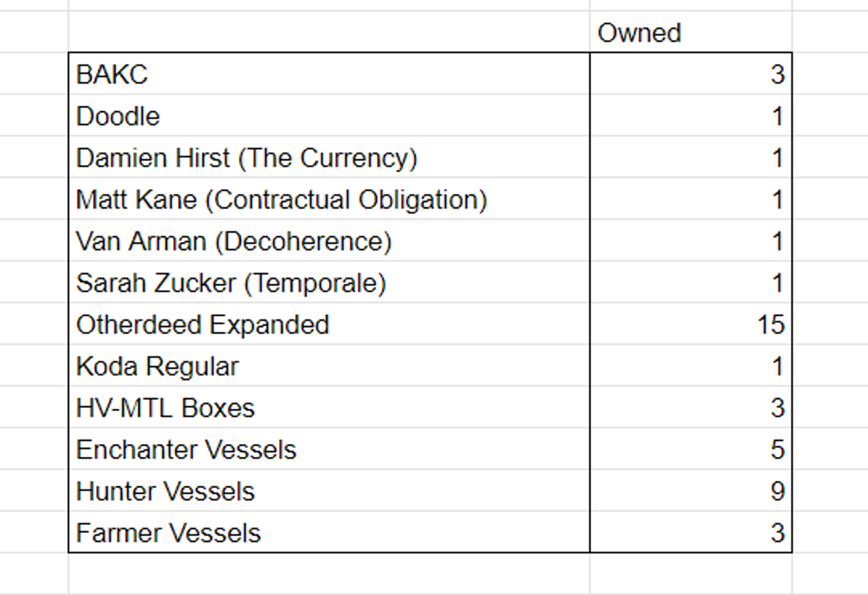Click the Van Arman (Decoherence) cell

click(x=234, y=241)
